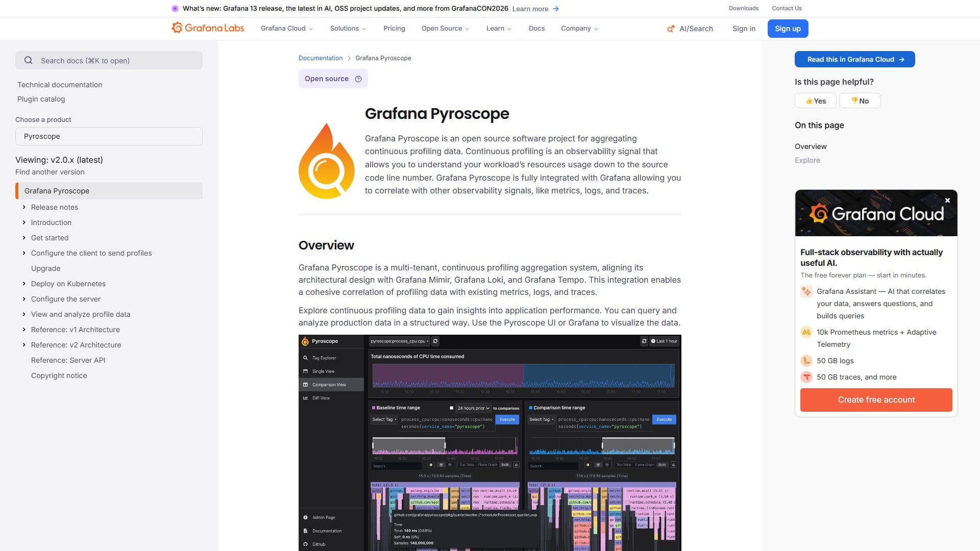Open the Upgrade docs page
Screen dimensions: 980x551
tap(45, 268)
